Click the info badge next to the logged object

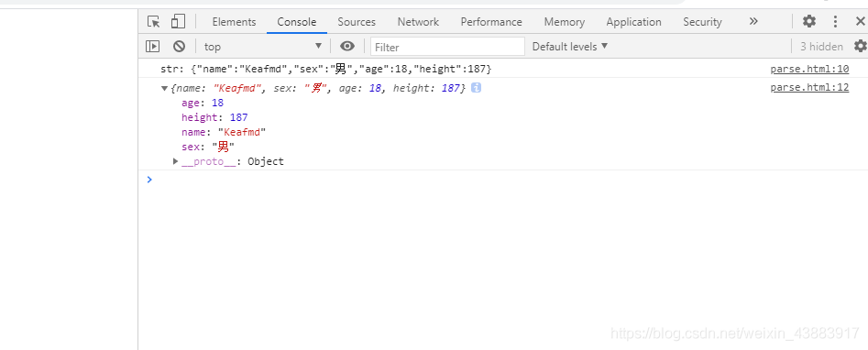[x=476, y=88]
